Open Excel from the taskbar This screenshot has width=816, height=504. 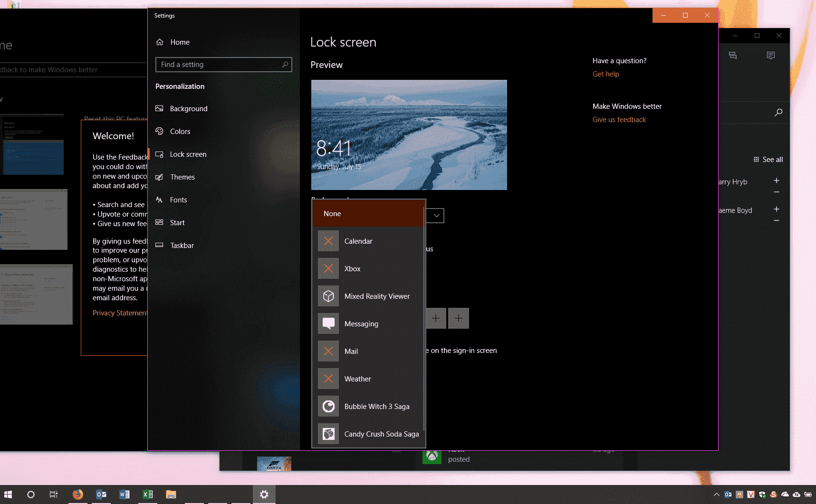pos(148,494)
